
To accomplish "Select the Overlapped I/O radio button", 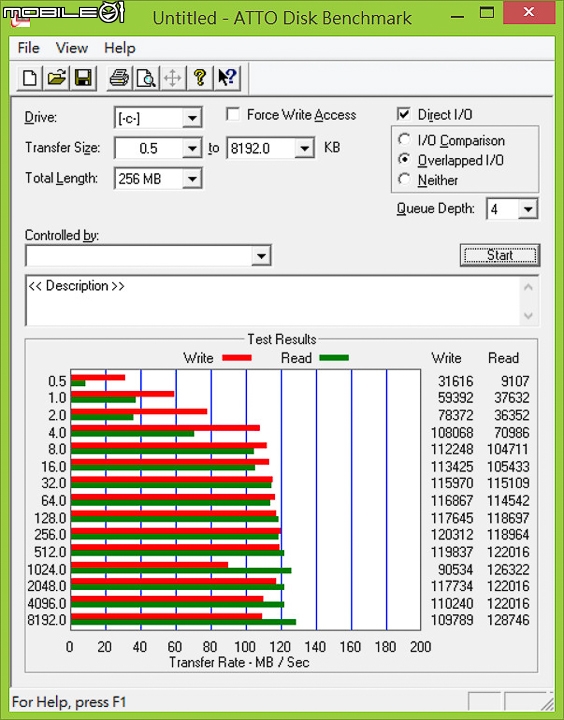I will coord(404,159).
